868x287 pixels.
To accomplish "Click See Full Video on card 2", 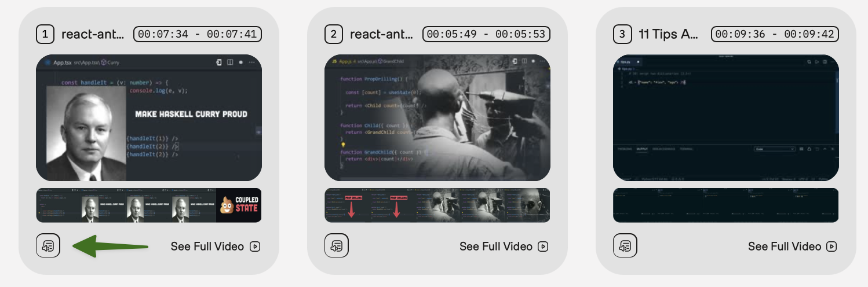I will pyautogui.click(x=504, y=246).
